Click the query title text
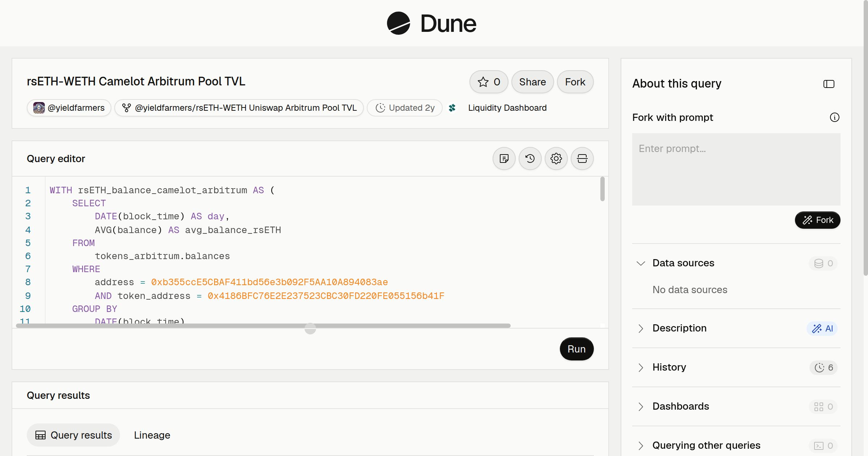Image resolution: width=868 pixels, height=456 pixels. (136, 81)
